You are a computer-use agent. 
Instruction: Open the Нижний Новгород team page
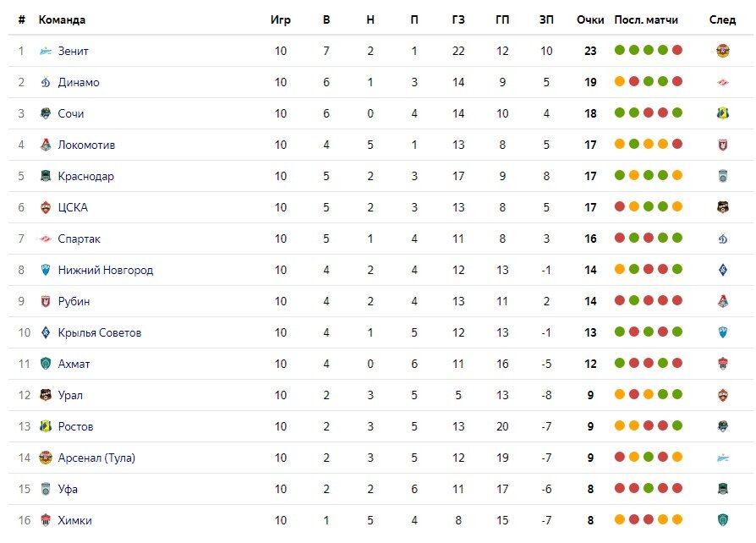coord(106,270)
